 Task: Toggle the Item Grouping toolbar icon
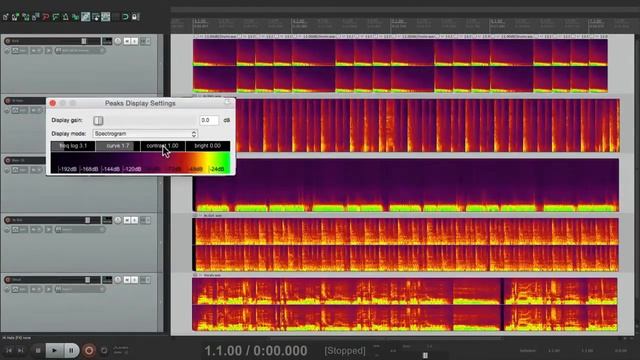tap(86, 17)
